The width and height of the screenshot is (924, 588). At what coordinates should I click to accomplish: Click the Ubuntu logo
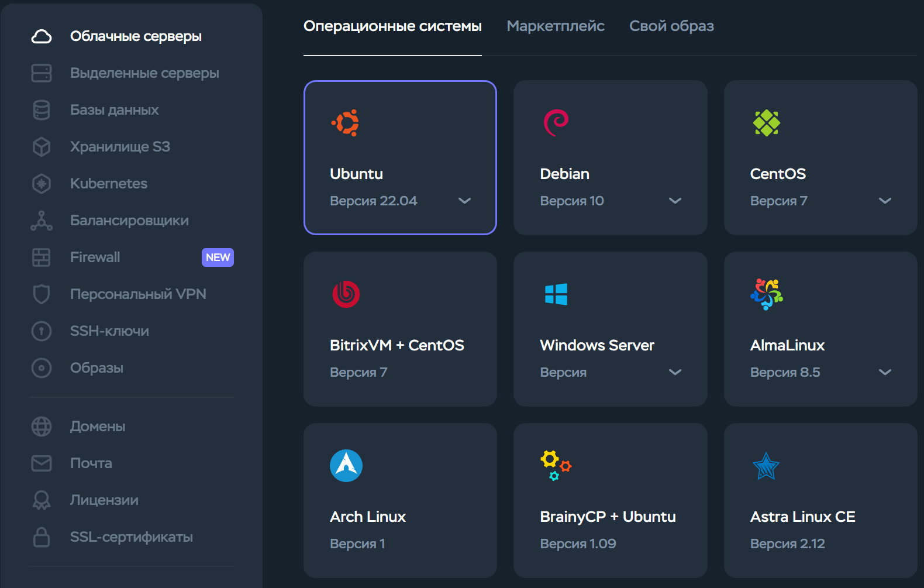345,123
